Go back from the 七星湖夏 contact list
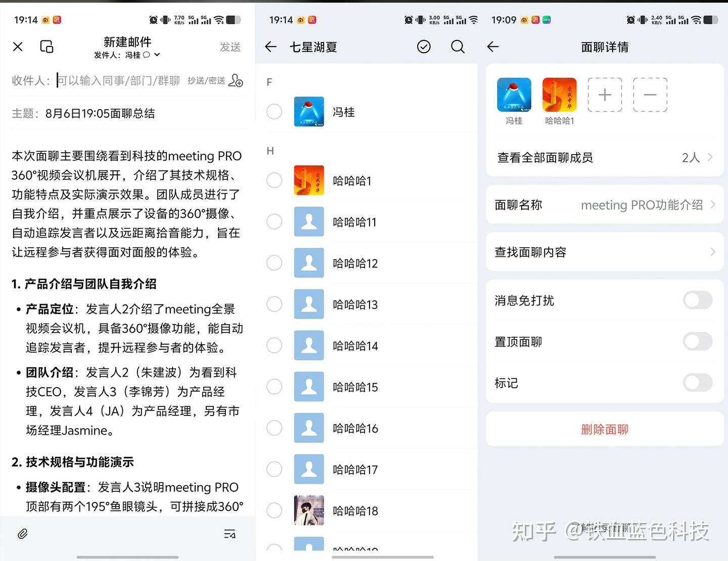Viewport: 728px width, 561px height. pos(271,47)
